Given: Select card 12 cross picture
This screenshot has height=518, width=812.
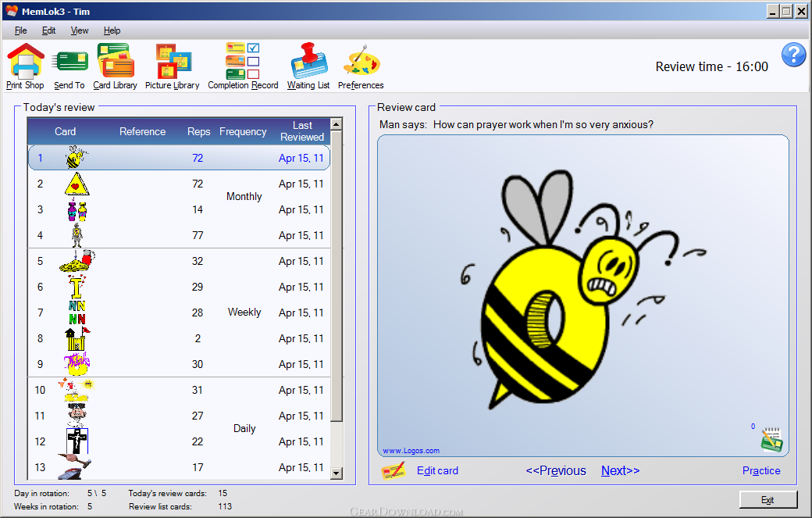Looking at the screenshot, I should pos(77,441).
